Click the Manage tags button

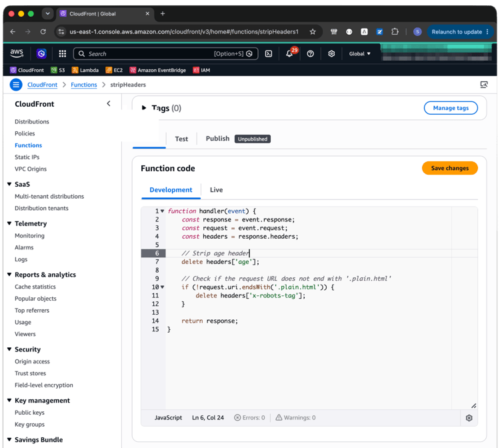(451, 108)
